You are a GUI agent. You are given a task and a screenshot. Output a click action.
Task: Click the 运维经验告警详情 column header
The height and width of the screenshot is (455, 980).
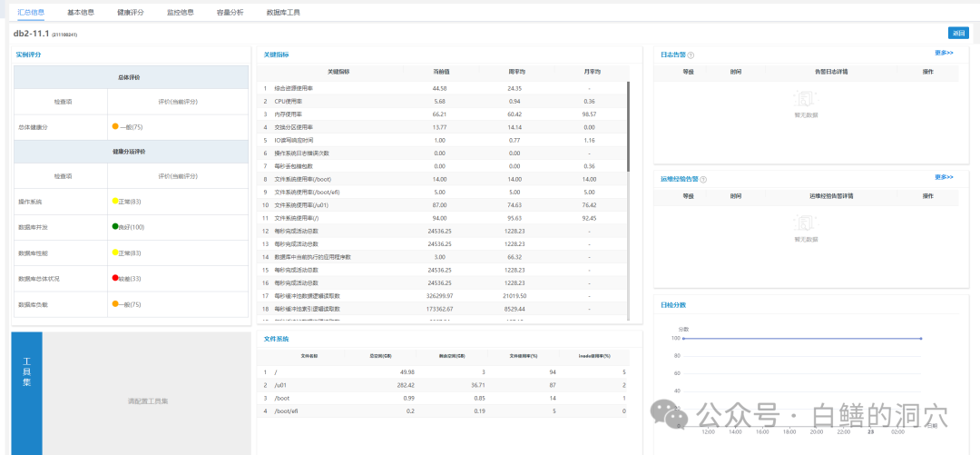click(x=830, y=196)
